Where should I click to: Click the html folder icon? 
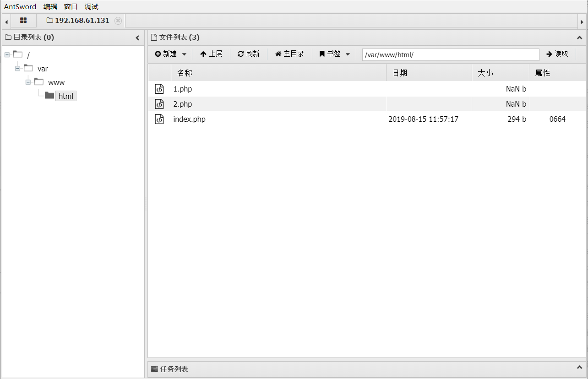(x=49, y=96)
